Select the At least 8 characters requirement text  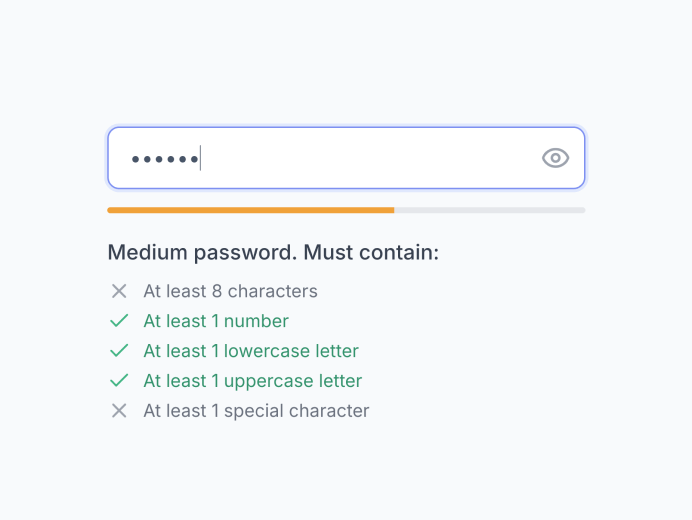click(x=230, y=291)
